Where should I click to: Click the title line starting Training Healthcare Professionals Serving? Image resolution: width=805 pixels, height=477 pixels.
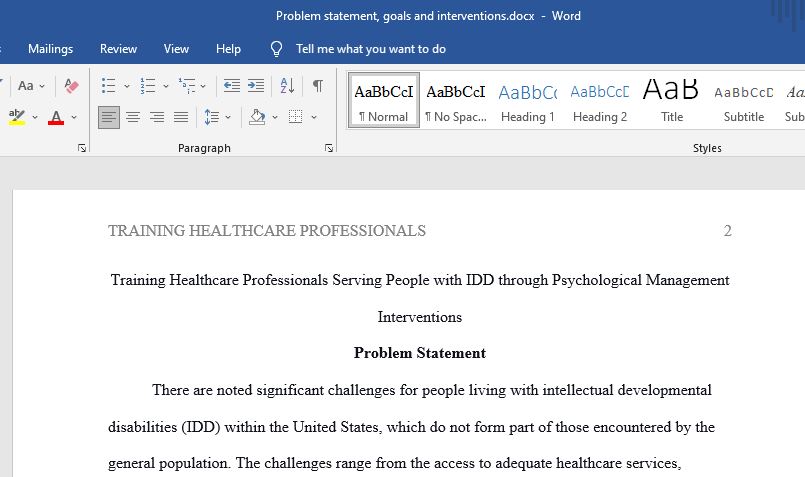point(420,280)
